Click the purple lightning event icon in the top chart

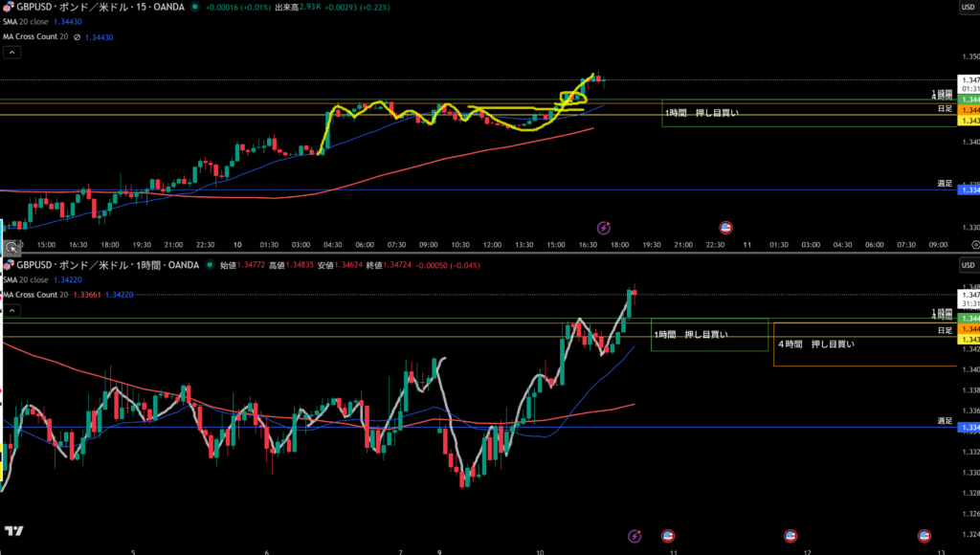pyautogui.click(x=604, y=228)
